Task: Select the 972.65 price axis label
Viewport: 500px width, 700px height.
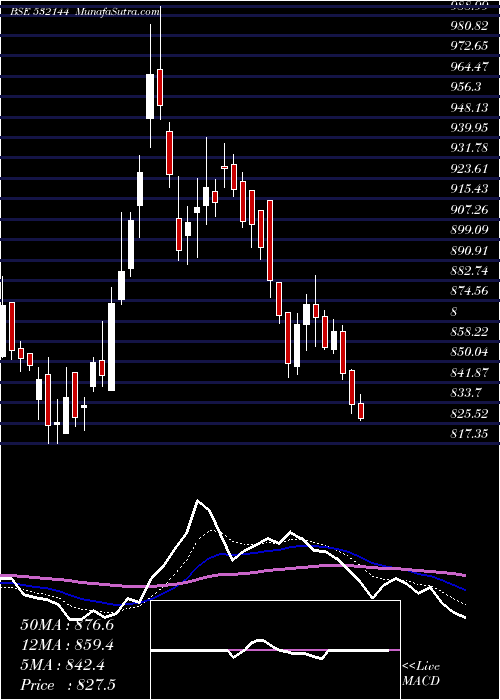Action: (469, 46)
